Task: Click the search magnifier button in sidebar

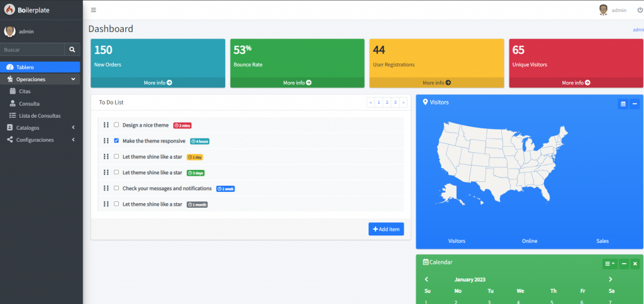Action: pos(72,49)
